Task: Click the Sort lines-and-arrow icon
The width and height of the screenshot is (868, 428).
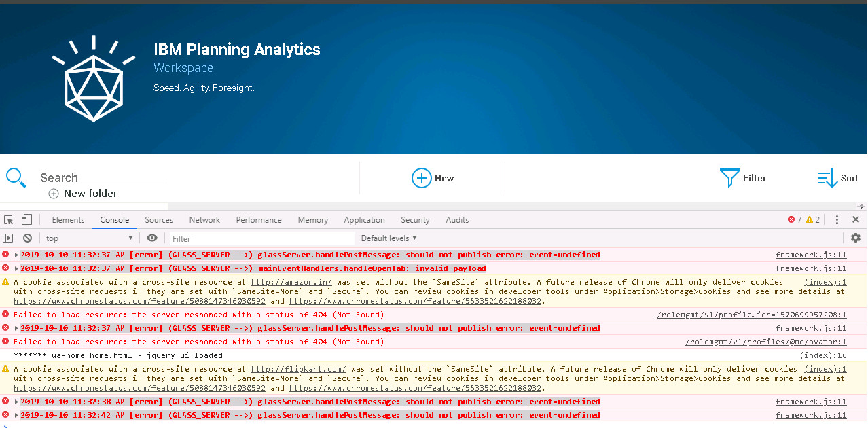Action: (x=827, y=178)
